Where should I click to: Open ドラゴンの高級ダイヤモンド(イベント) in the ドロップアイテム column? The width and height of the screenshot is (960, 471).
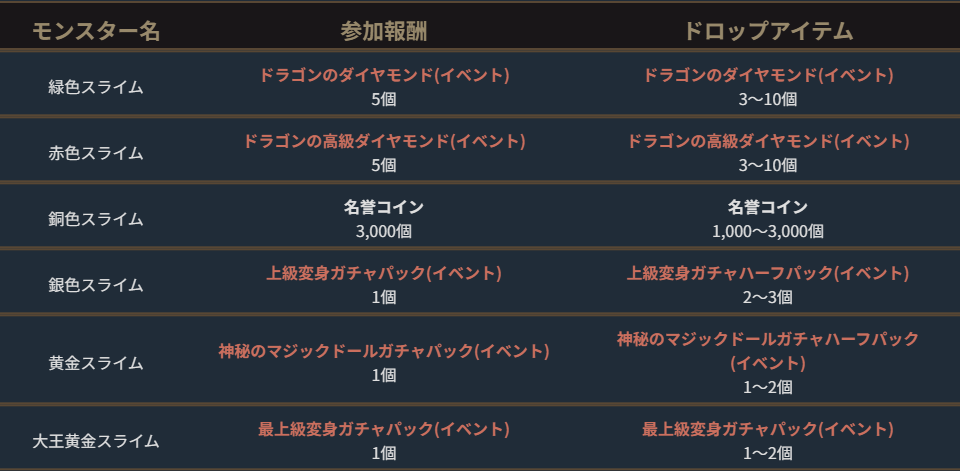coord(768,141)
